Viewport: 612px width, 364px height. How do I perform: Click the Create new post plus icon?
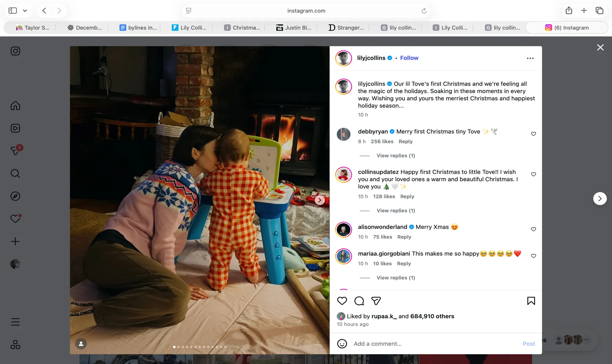tap(15, 241)
